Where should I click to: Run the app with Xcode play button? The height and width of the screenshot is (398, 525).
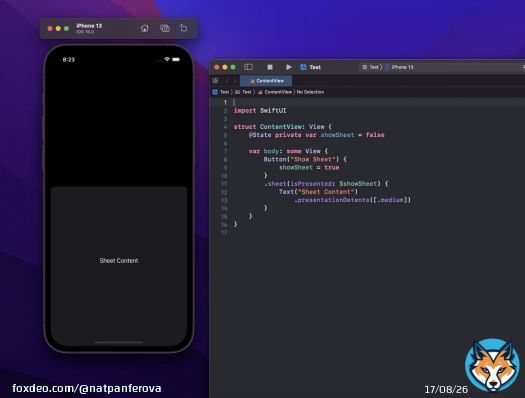pyautogui.click(x=289, y=67)
